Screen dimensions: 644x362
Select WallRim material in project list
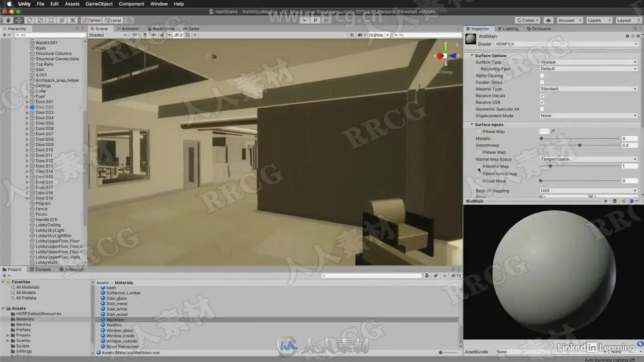[114, 325]
